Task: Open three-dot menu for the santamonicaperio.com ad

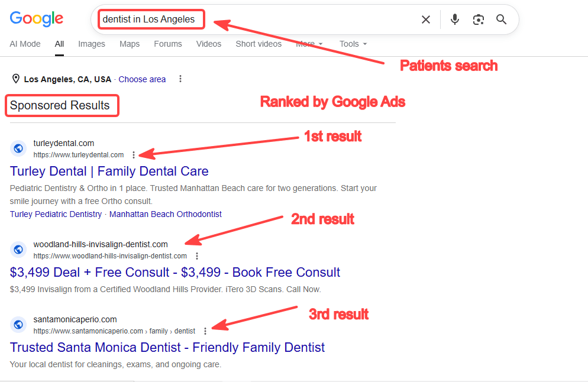Action: [x=205, y=331]
